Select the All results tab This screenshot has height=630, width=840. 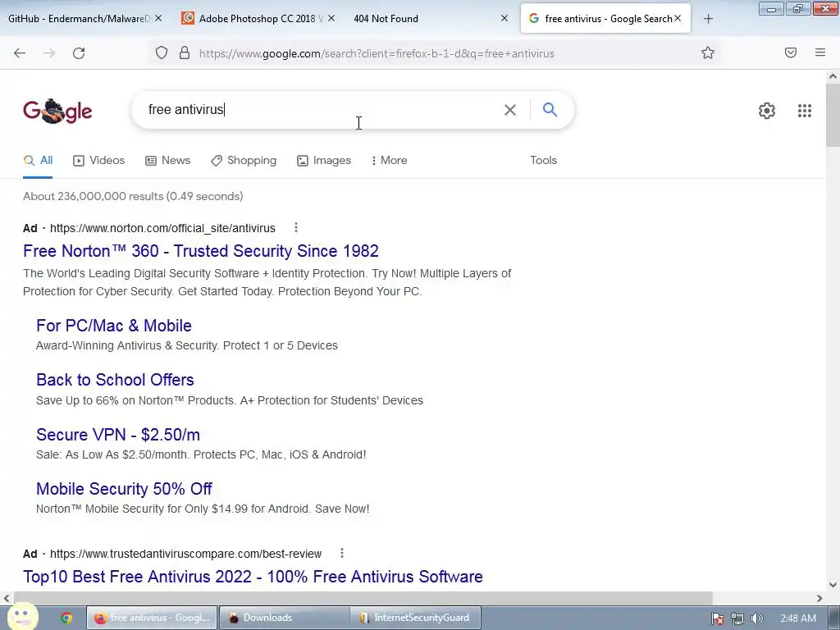[38, 160]
